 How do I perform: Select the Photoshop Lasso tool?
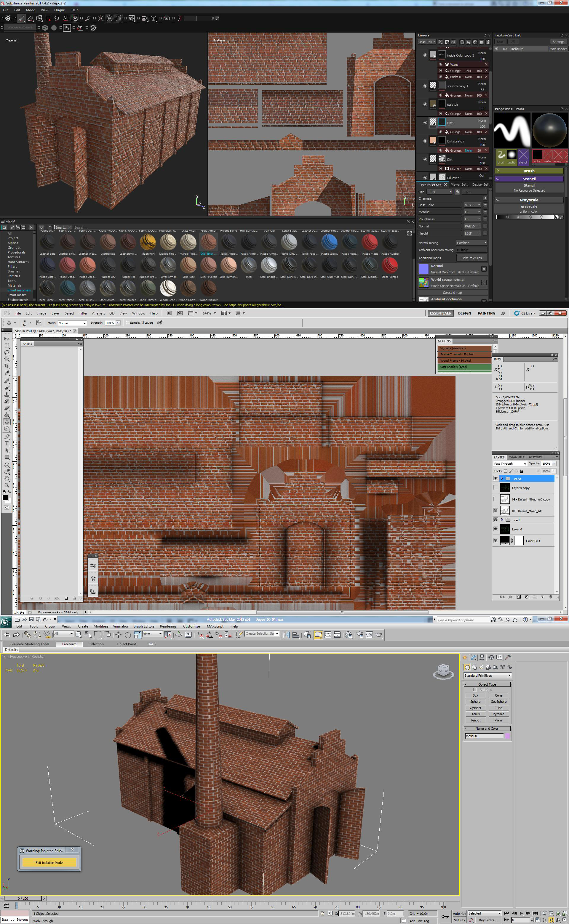(x=7, y=352)
